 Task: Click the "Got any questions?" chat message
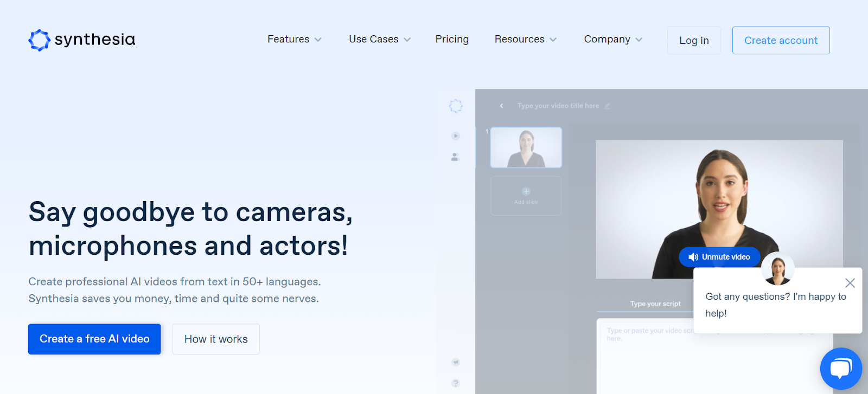[776, 305]
